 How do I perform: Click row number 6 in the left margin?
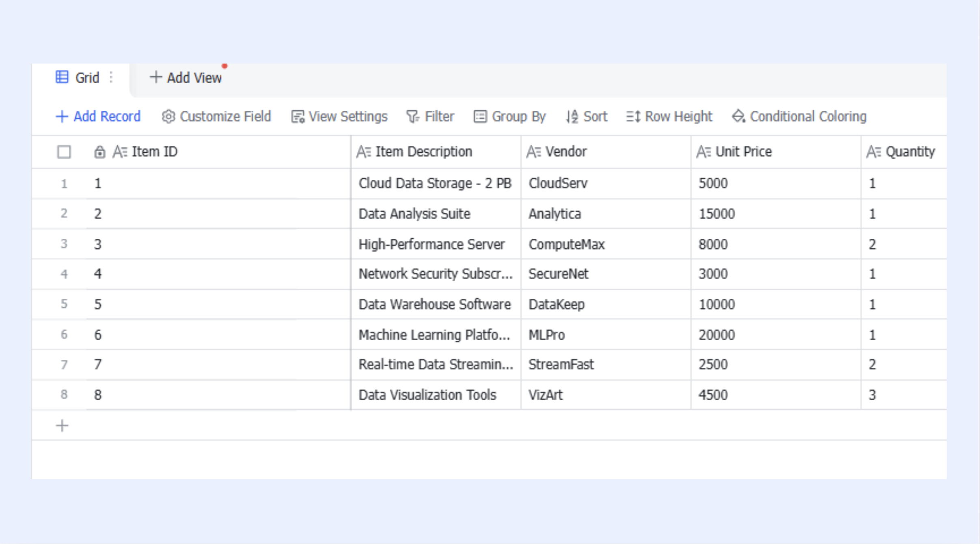(64, 335)
